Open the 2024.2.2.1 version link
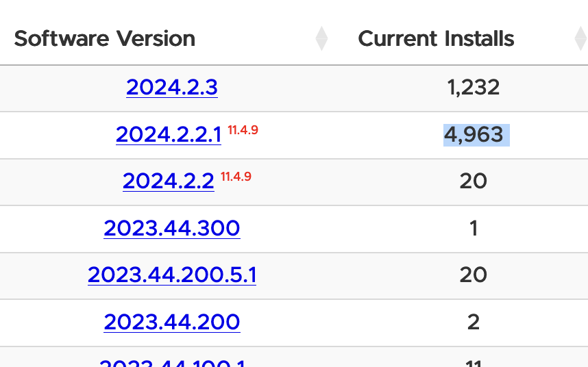This screenshot has height=367, width=588. [169, 135]
